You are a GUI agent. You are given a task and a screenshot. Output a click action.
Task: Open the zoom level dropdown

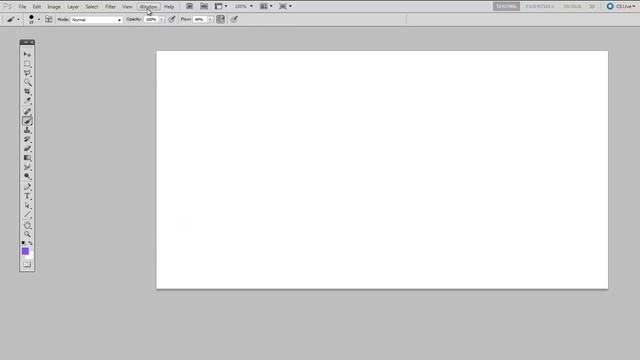244,7
